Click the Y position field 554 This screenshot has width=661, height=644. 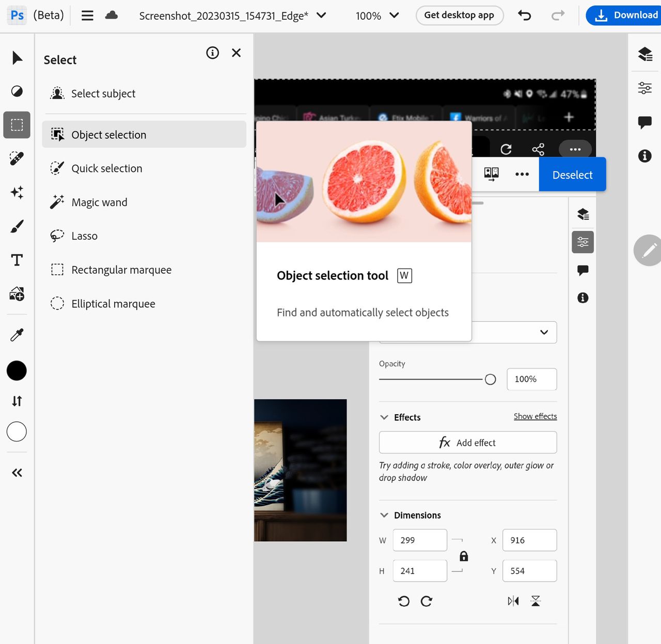click(530, 571)
